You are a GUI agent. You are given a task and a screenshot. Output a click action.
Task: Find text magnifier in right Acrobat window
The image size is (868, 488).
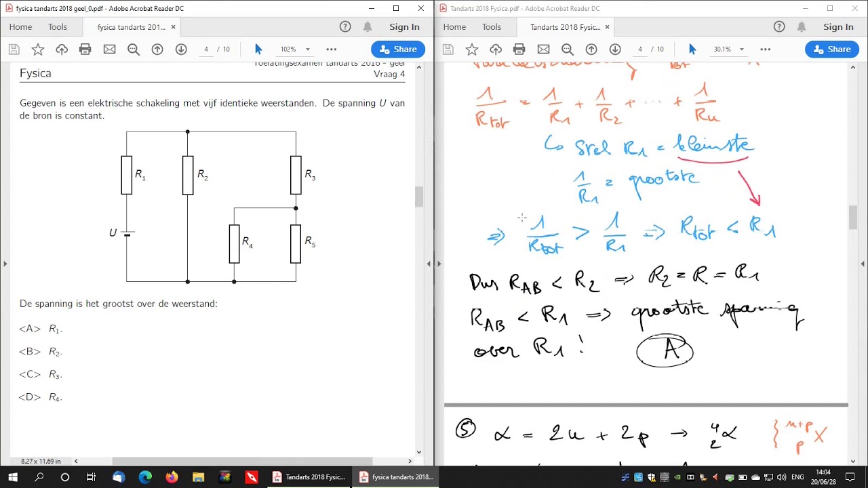[568, 49]
